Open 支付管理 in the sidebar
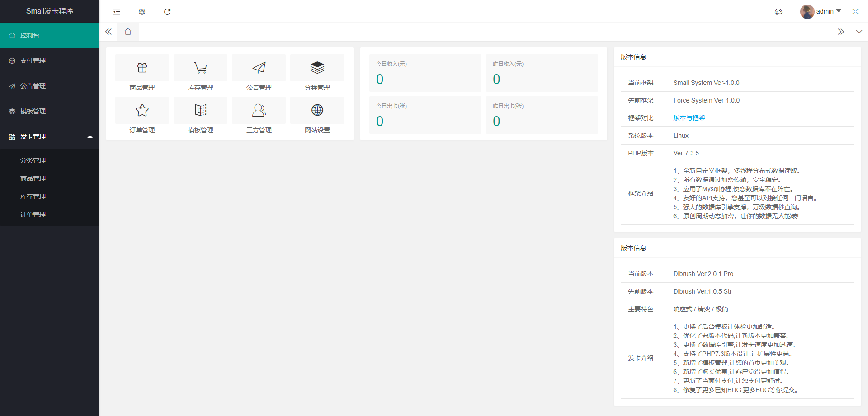The width and height of the screenshot is (868, 416). pos(32,60)
